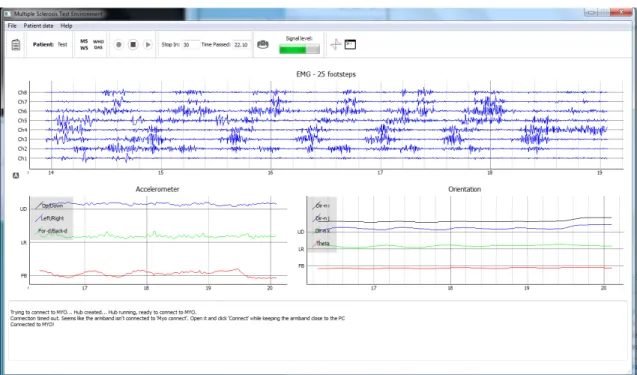This screenshot has width=637, height=375.
Task: Open the Help menu
Action: 66,26
